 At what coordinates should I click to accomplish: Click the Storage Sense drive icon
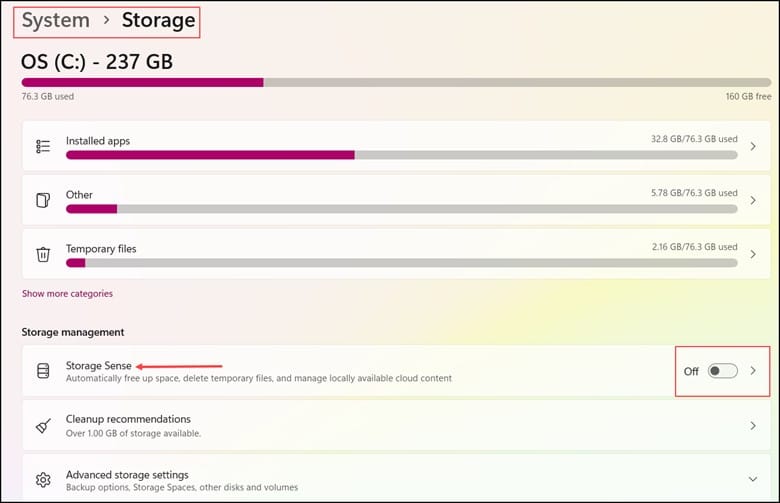[x=43, y=371]
